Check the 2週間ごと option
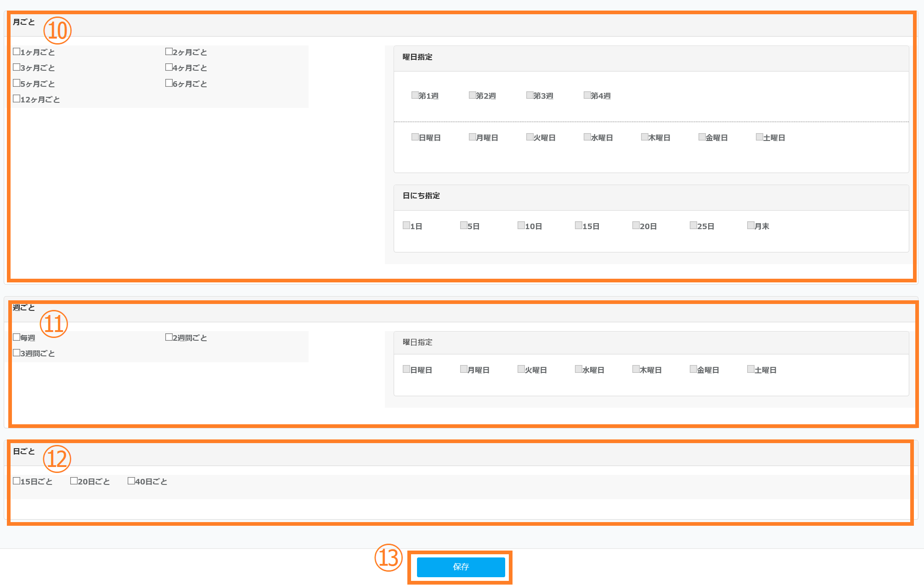This screenshot has width=924, height=585. click(169, 337)
